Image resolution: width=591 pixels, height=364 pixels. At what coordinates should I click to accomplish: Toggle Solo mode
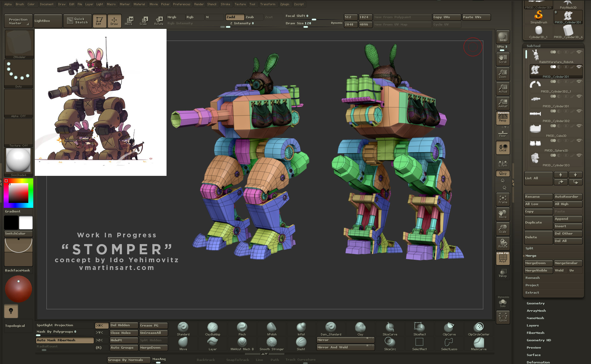(503, 303)
